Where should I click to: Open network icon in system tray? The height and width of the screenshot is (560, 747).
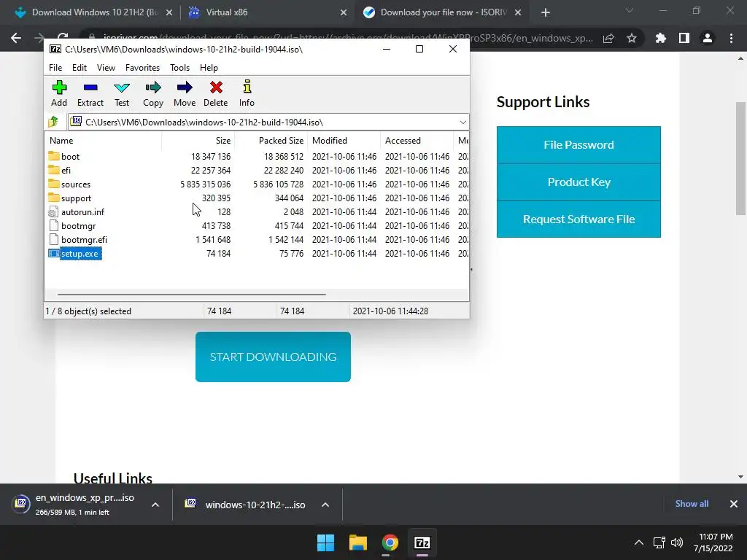click(x=659, y=542)
